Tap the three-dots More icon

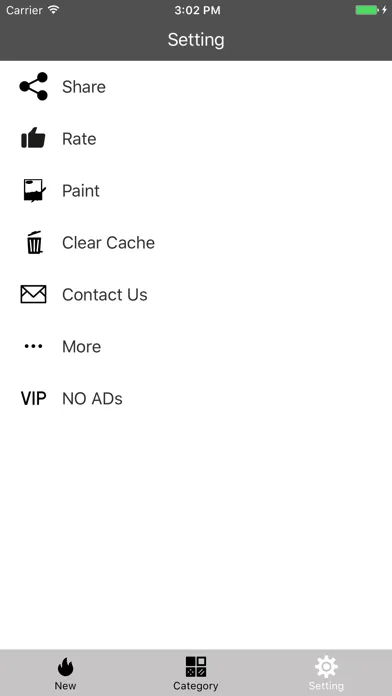tap(33, 346)
